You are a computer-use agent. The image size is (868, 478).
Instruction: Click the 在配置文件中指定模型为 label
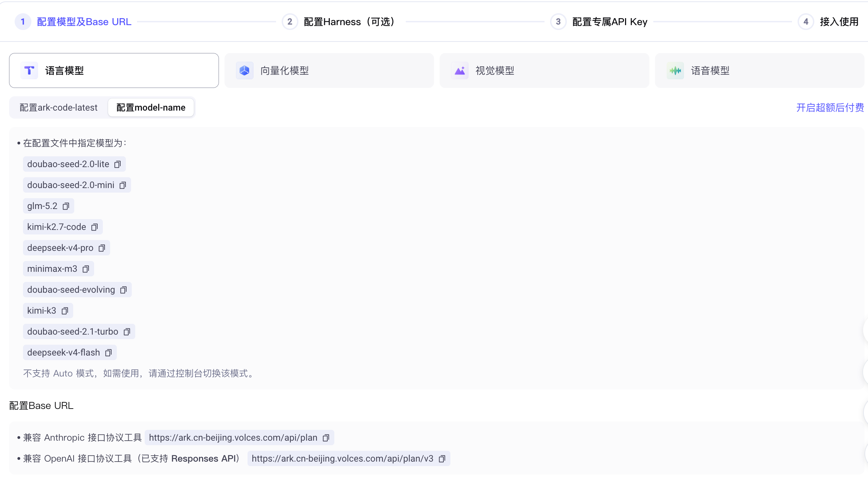point(75,143)
